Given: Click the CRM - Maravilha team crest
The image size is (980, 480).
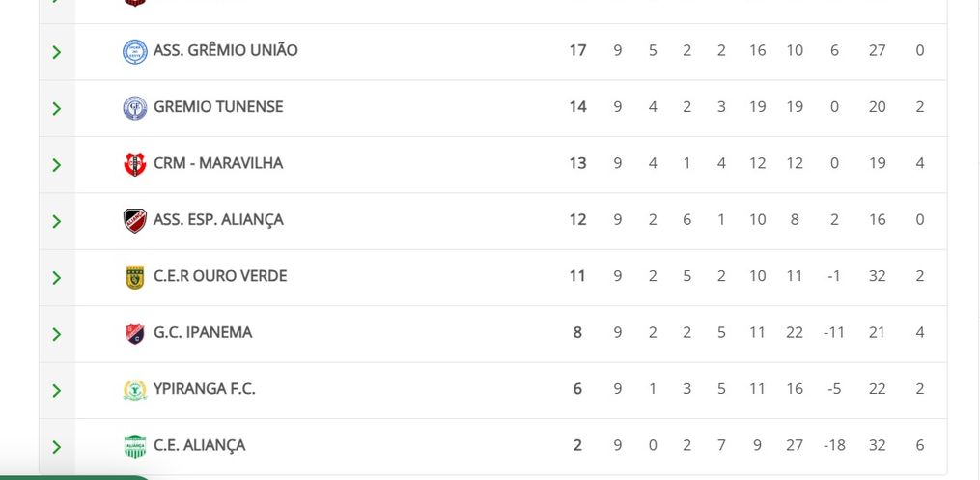Looking at the screenshot, I should 134,164.
